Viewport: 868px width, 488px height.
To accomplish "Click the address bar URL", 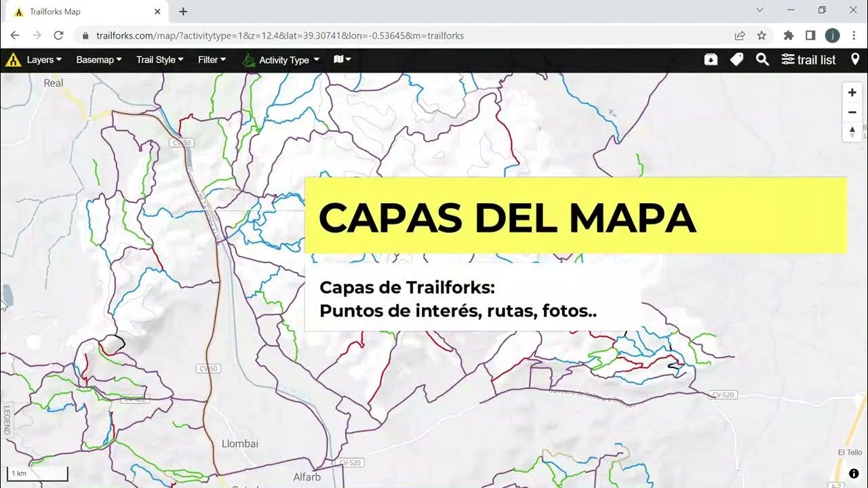I will point(280,35).
